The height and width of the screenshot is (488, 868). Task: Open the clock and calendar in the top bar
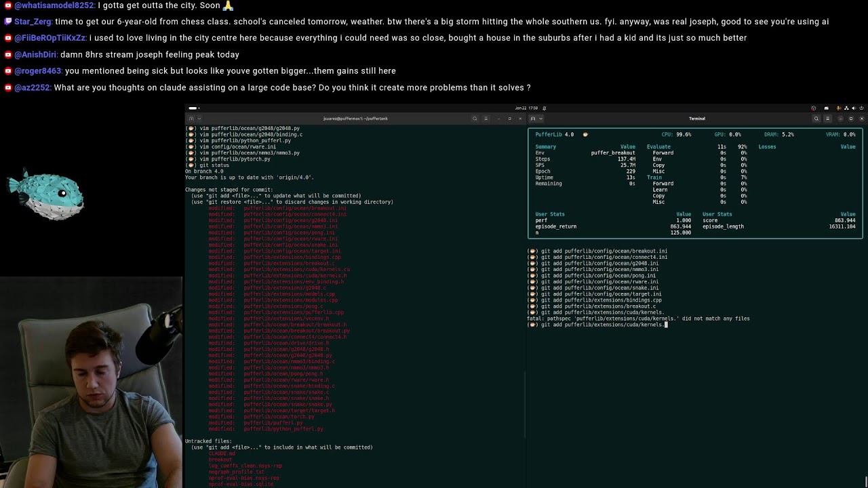(526, 108)
